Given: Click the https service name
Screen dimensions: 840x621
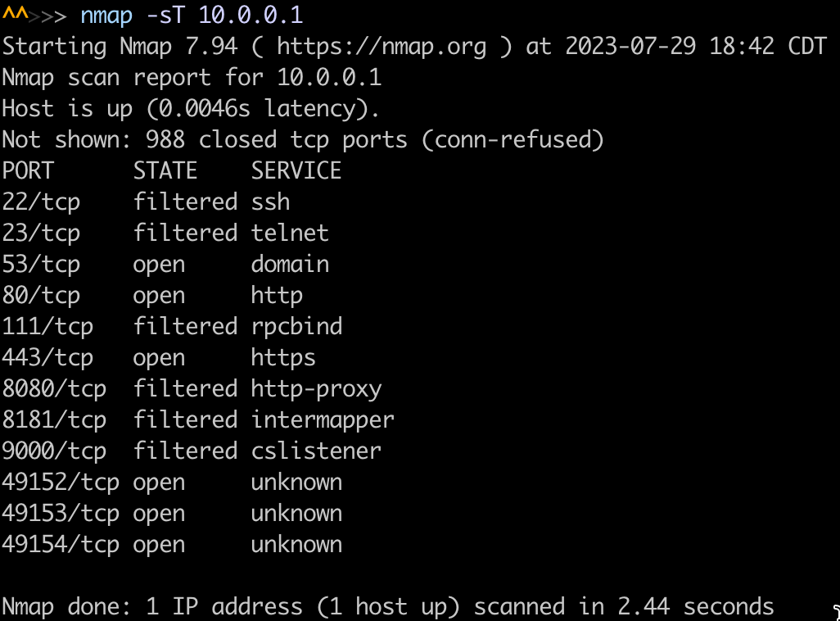Looking at the screenshot, I should coord(283,357).
